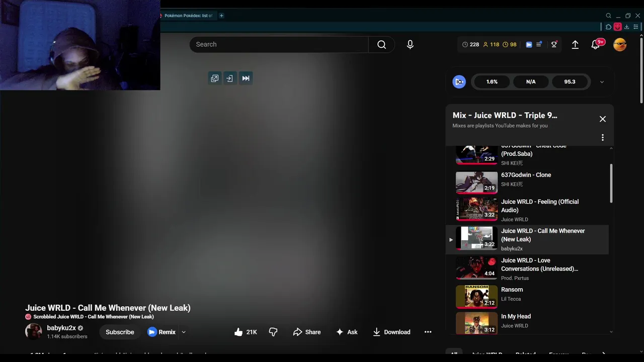Click babyku2x channel avatar
The image size is (644, 362).
coord(34,331)
